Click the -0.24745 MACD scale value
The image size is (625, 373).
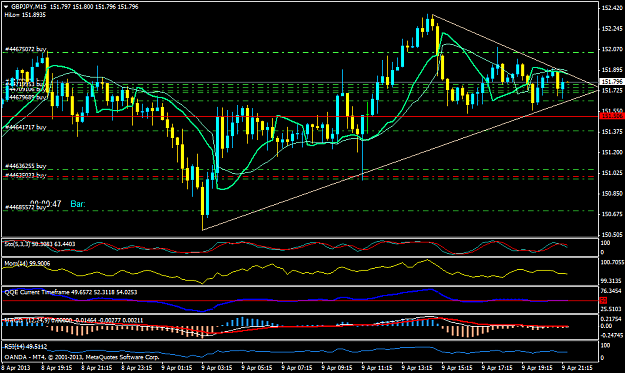[x=612, y=336]
